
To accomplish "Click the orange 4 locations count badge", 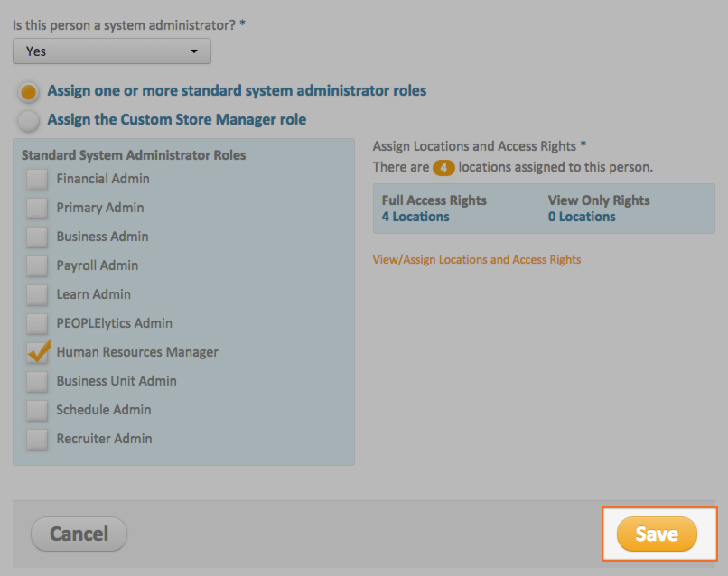I will coord(443,167).
